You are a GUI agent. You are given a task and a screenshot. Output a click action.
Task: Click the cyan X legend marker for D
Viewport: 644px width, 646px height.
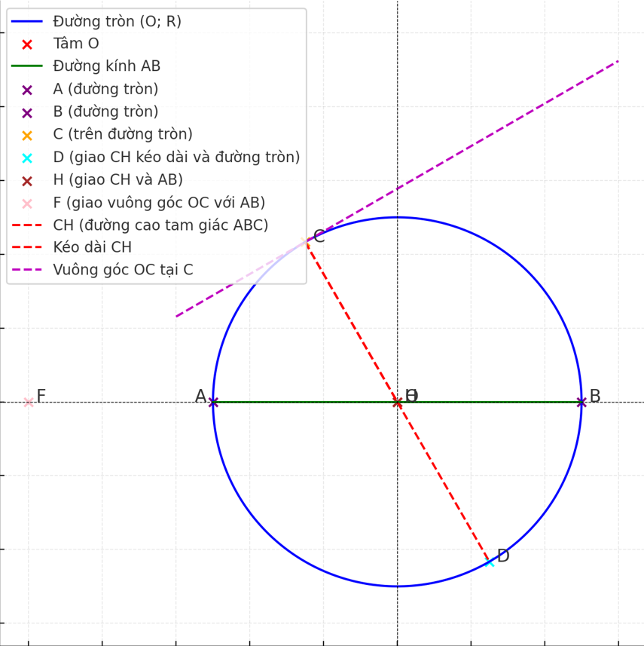tap(27, 158)
